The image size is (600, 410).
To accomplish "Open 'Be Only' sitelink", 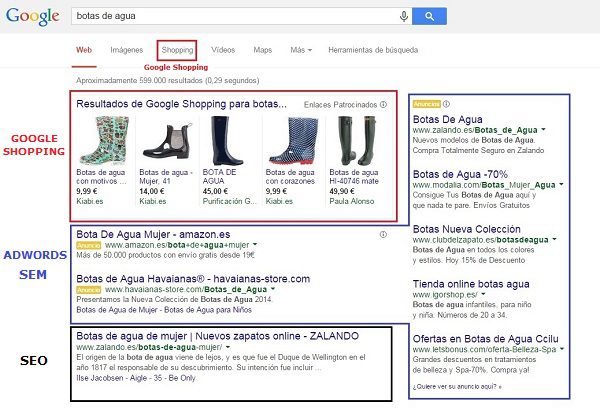I will [182, 378].
